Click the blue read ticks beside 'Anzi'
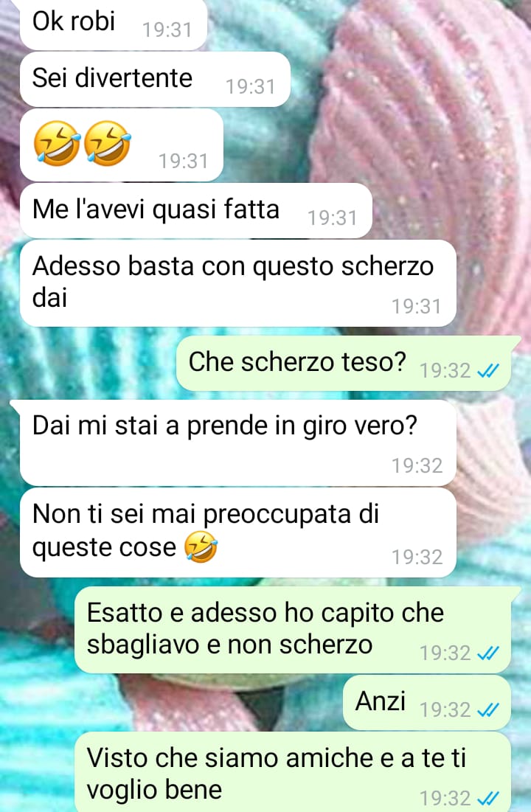The width and height of the screenshot is (531, 812). coord(488,709)
